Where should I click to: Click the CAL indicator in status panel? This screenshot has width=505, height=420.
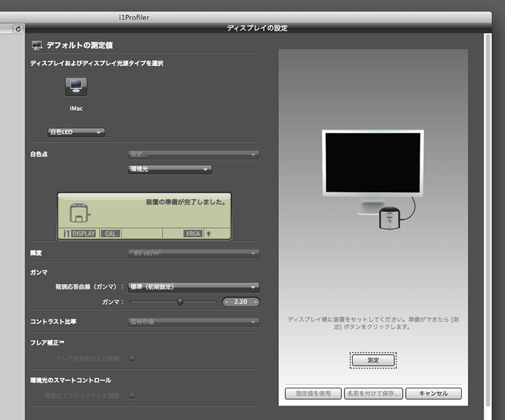coord(110,234)
